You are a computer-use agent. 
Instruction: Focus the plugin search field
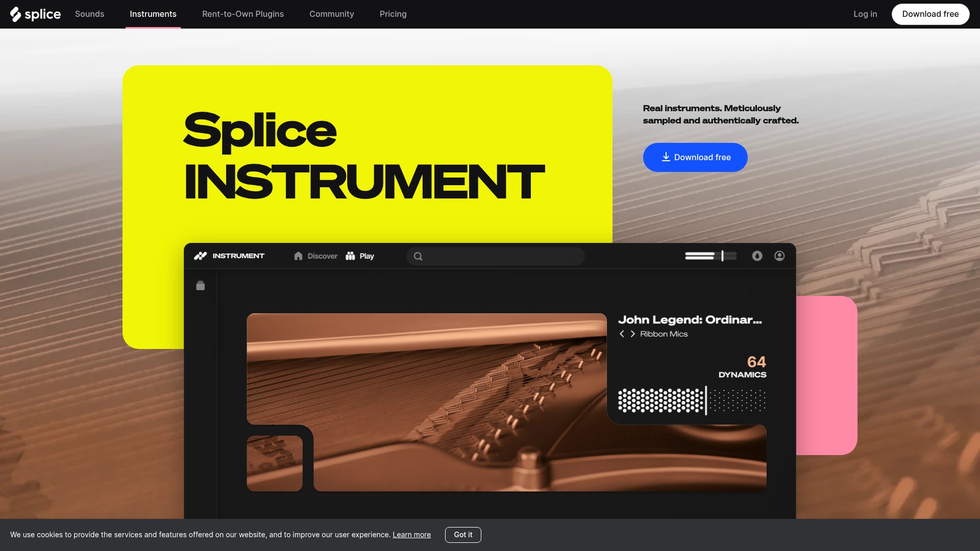tap(496, 256)
